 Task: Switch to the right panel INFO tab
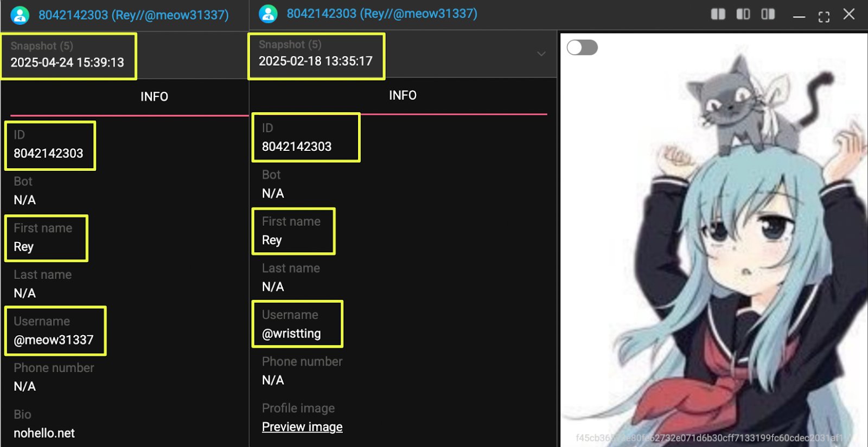(x=403, y=95)
